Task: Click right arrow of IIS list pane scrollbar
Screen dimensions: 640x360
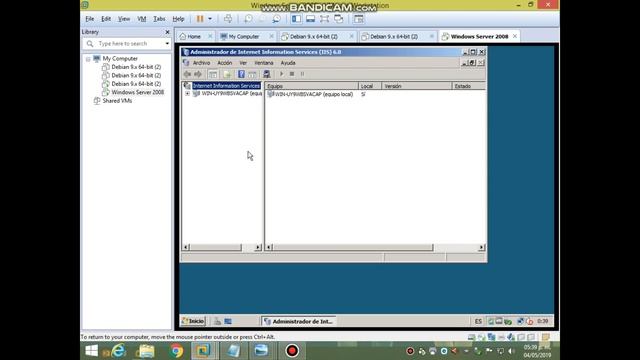Action: (481, 247)
